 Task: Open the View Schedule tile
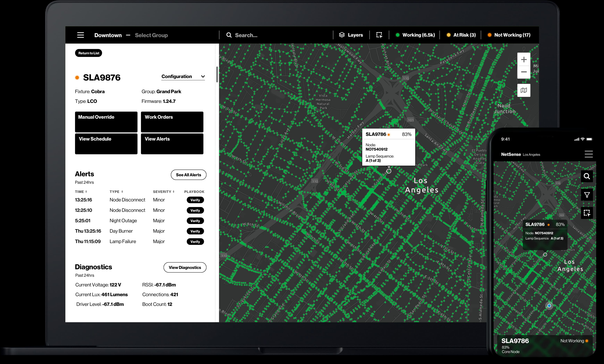click(106, 144)
